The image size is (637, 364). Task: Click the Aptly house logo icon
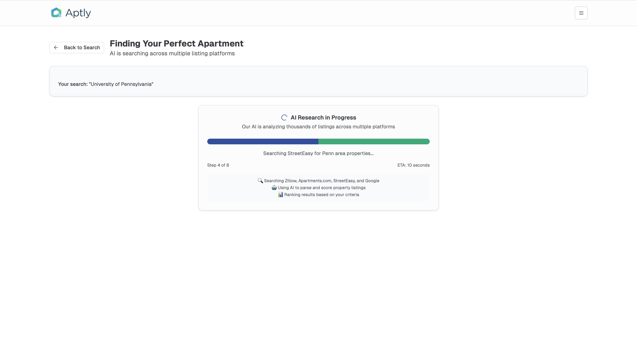point(56,12)
